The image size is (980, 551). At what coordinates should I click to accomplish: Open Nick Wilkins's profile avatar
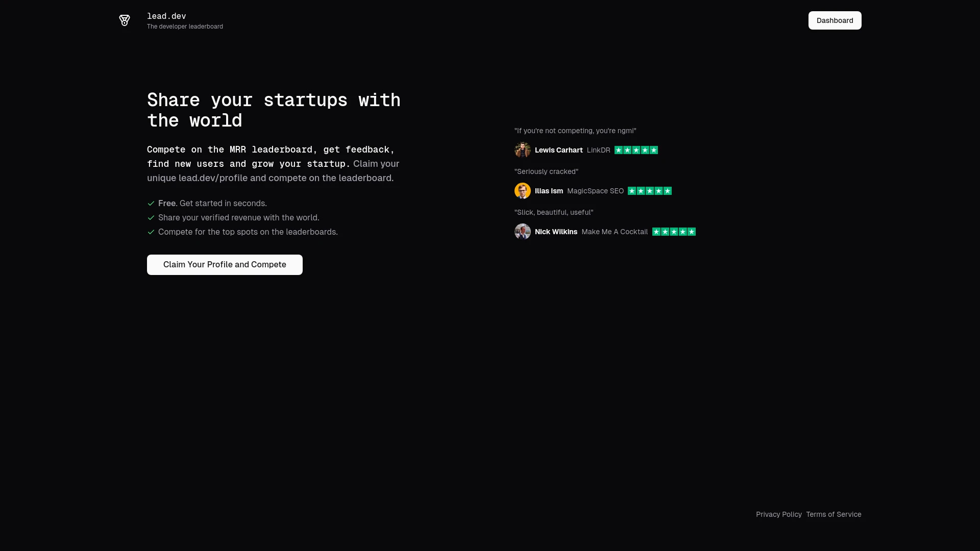pyautogui.click(x=523, y=232)
